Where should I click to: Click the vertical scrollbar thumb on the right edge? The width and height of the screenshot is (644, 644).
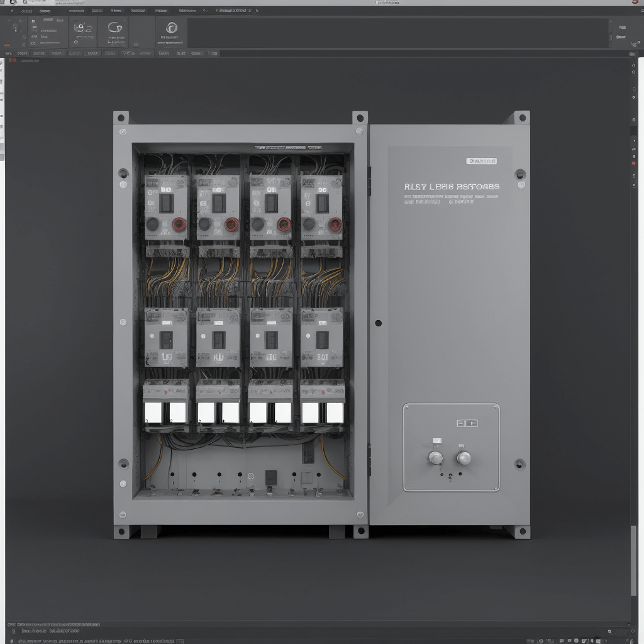coord(633,560)
